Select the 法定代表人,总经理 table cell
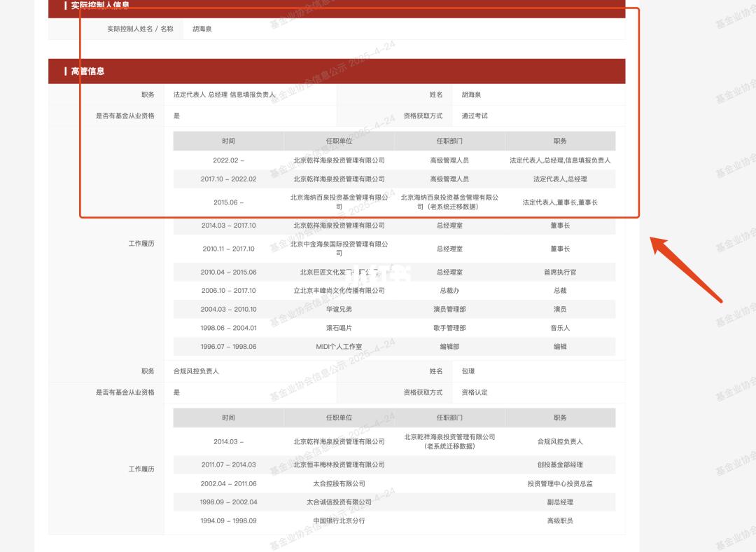Image resolution: width=756 pixels, height=552 pixels. (x=560, y=179)
